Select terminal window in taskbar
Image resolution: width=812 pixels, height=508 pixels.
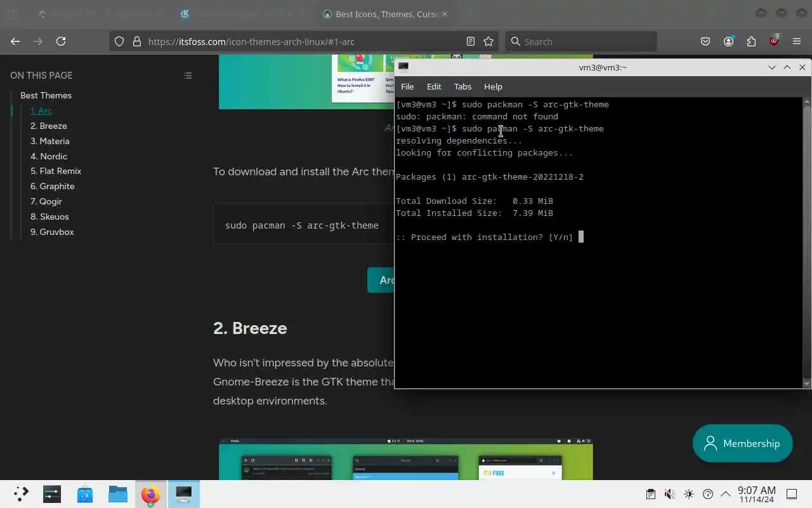(183, 494)
